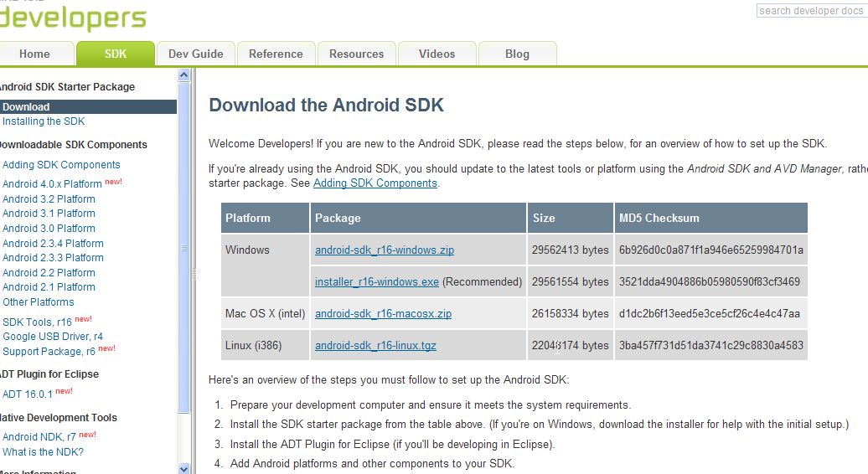Image resolution: width=868 pixels, height=474 pixels.
Task: Open the Reference tab
Action: pos(276,54)
